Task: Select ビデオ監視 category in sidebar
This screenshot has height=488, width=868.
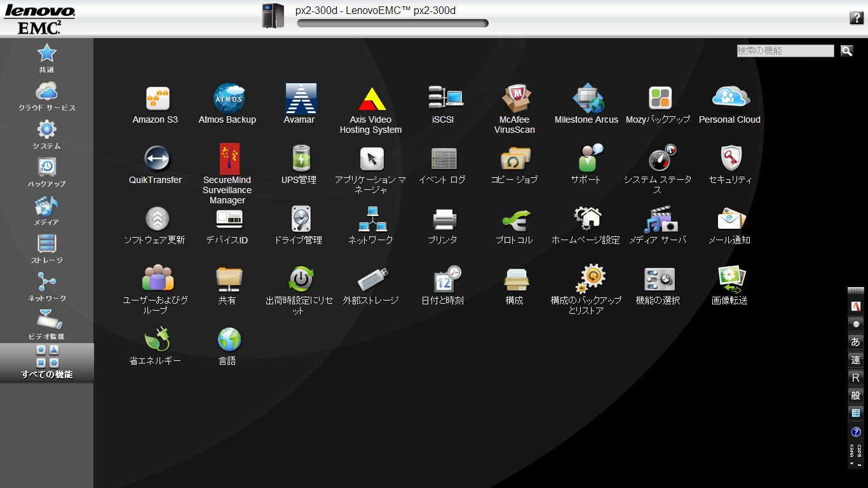Action: click(46, 325)
